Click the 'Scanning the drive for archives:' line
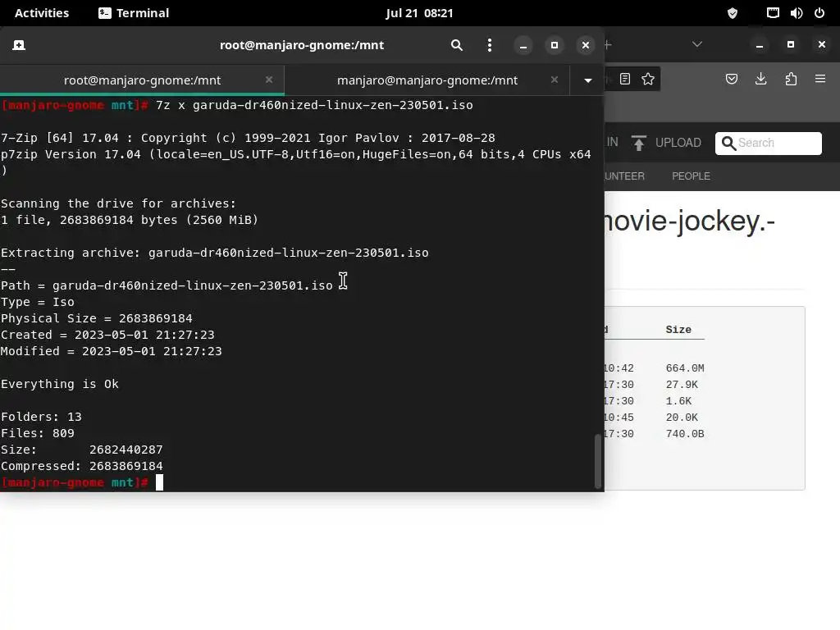This screenshot has width=840, height=630. click(118, 203)
